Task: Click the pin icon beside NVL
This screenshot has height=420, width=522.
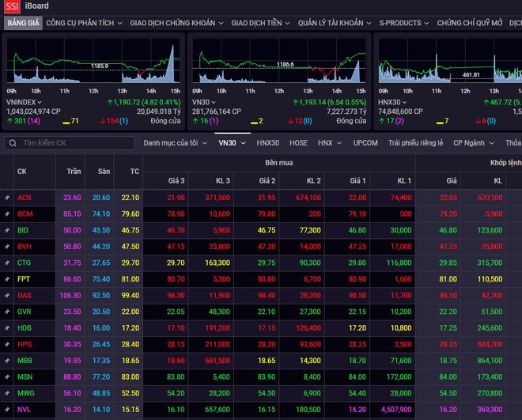Action: click(x=7, y=409)
